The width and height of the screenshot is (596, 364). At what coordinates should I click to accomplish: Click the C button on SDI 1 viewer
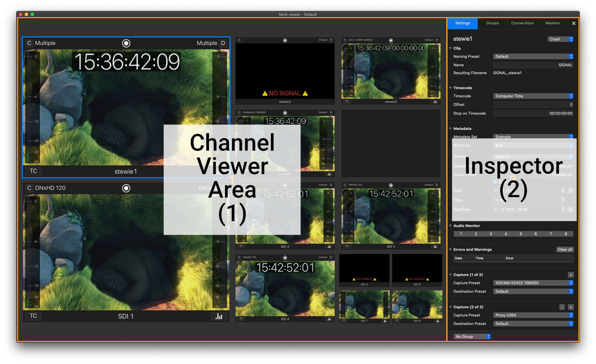[29, 188]
